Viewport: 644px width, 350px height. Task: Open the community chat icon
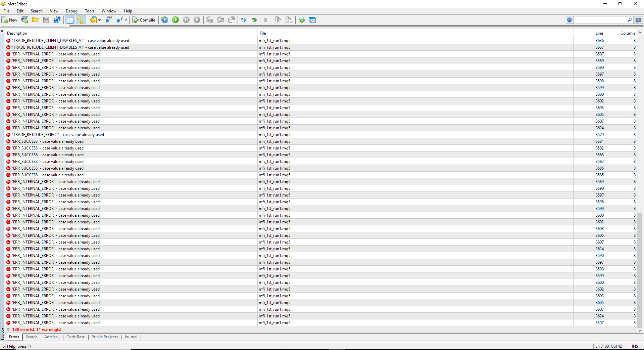[x=639, y=20]
